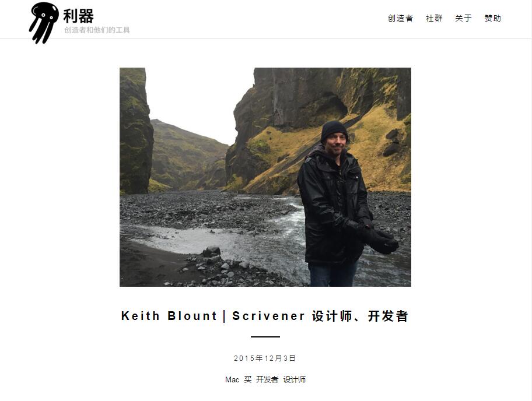
Task: Go to the 社群 page
Action: pos(434,18)
